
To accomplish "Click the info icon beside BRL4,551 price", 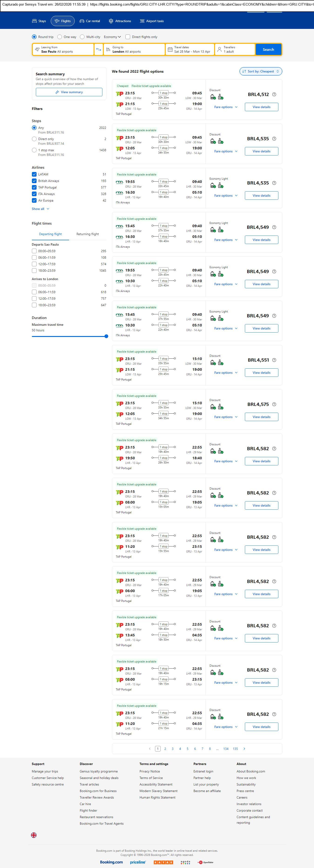I will tap(274, 360).
